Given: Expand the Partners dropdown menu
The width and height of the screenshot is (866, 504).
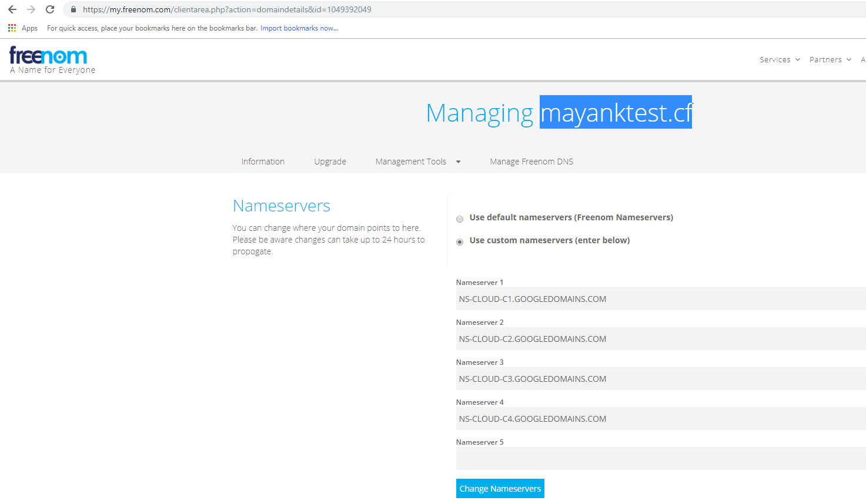Looking at the screenshot, I should click(830, 60).
